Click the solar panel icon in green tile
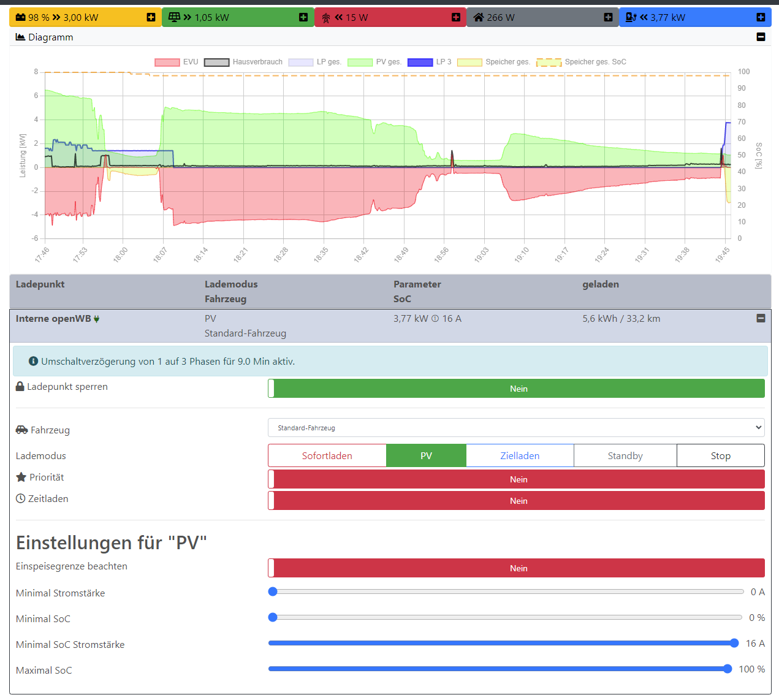The width and height of the screenshot is (779, 700). click(x=174, y=17)
